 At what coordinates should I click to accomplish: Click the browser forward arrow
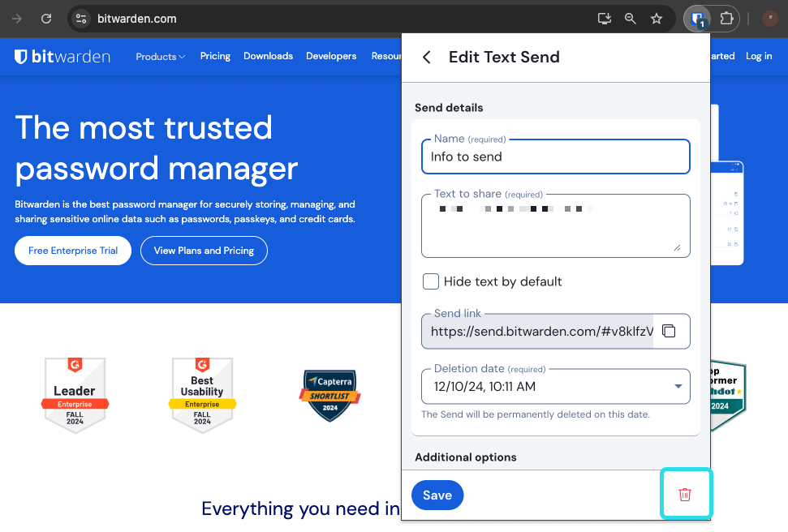pyautogui.click(x=17, y=19)
